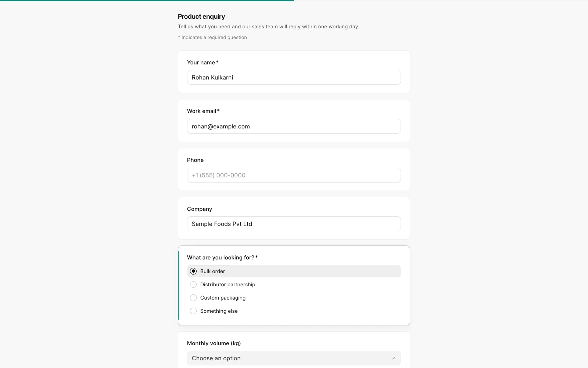This screenshot has width=588, height=368.
Task: Click the 'Monthly volume (kg)' label
Action: coord(214,343)
